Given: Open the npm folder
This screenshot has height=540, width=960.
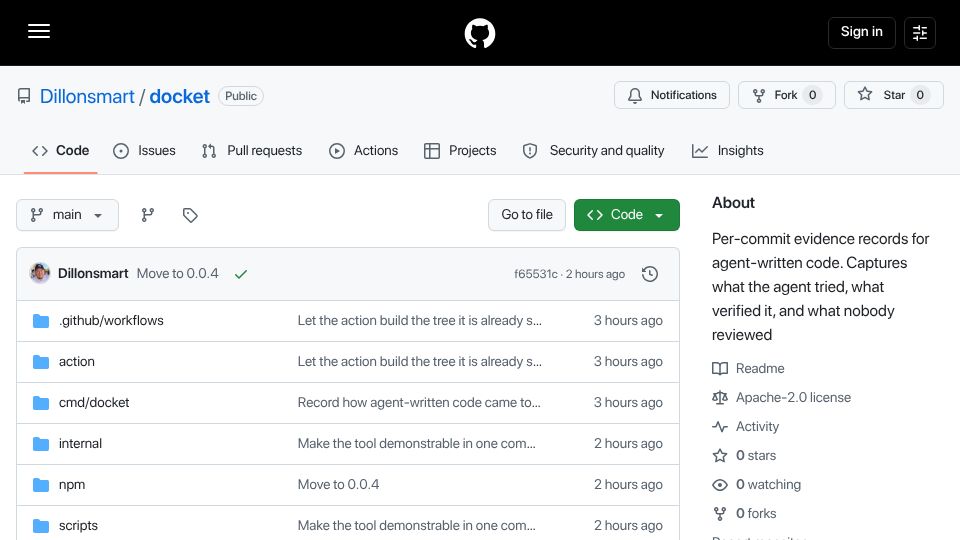Looking at the screenshot, I should 72,485.
